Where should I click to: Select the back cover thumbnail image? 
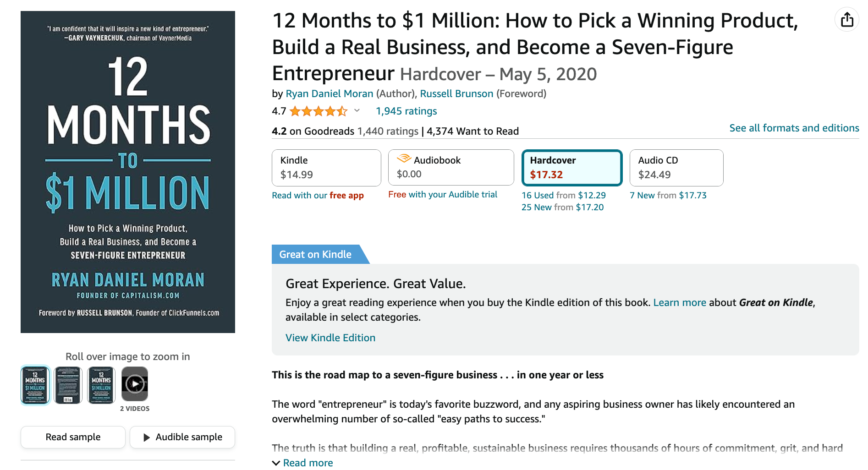coord(68,385)
